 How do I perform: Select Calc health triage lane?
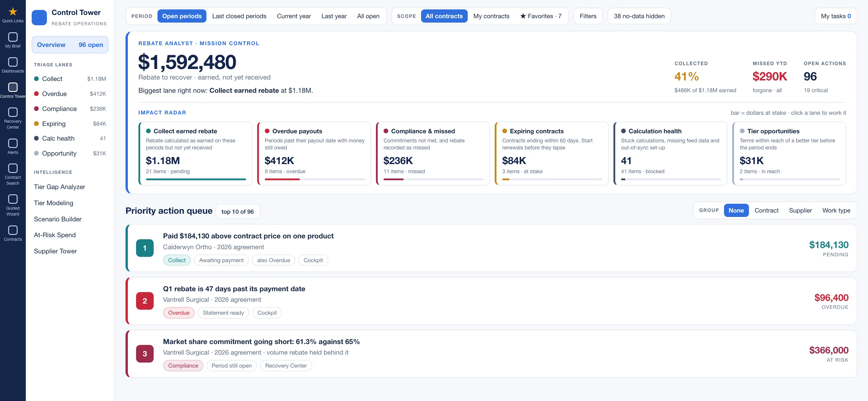(x=70, y=138)
